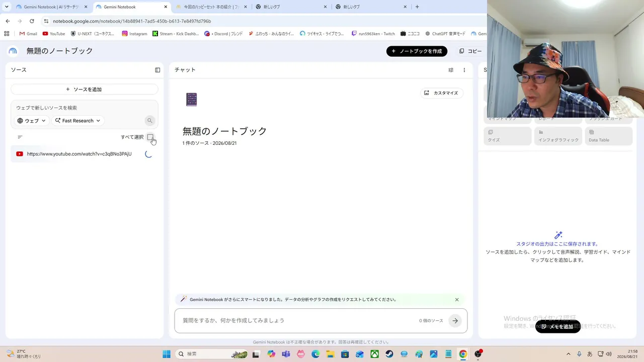Open the Instagram bookmark
The width and height of the screenshot is (644, 362).
point(135,34)
